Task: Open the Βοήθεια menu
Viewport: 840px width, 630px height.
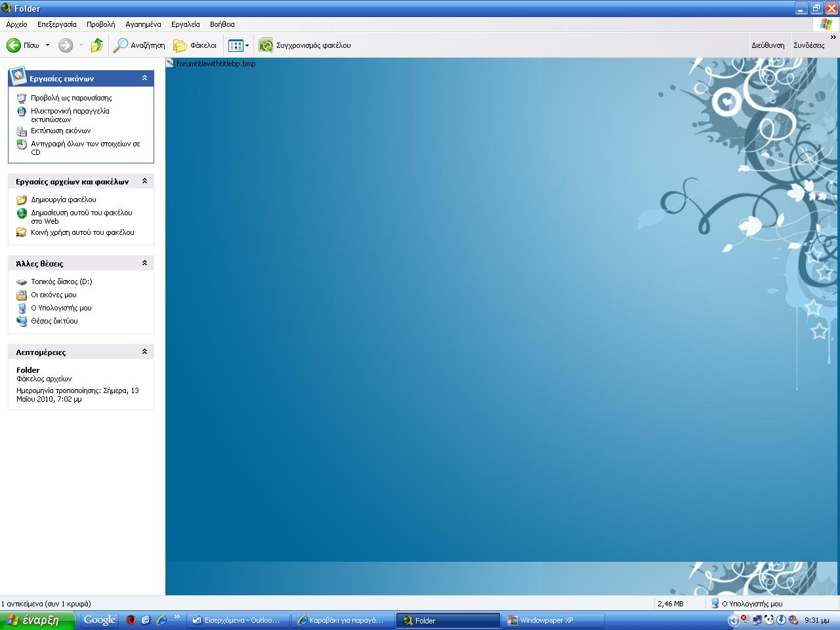Action: click(222, 24)
